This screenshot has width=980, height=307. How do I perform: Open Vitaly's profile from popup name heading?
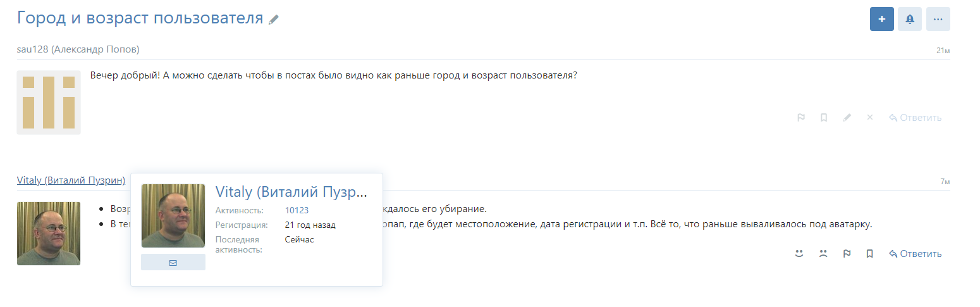[x=291, y=192]
